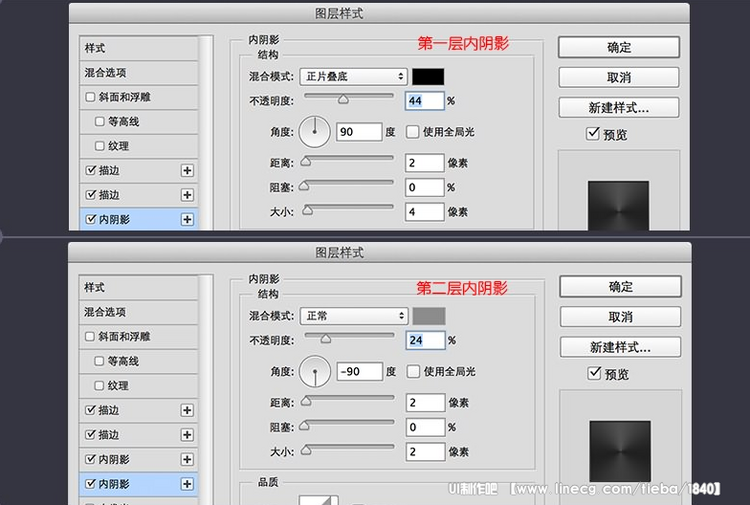The height and width of the screenshot is (505, 750).
Task: Click 新建样式... in the lower dialog
Action: [620, 347]
